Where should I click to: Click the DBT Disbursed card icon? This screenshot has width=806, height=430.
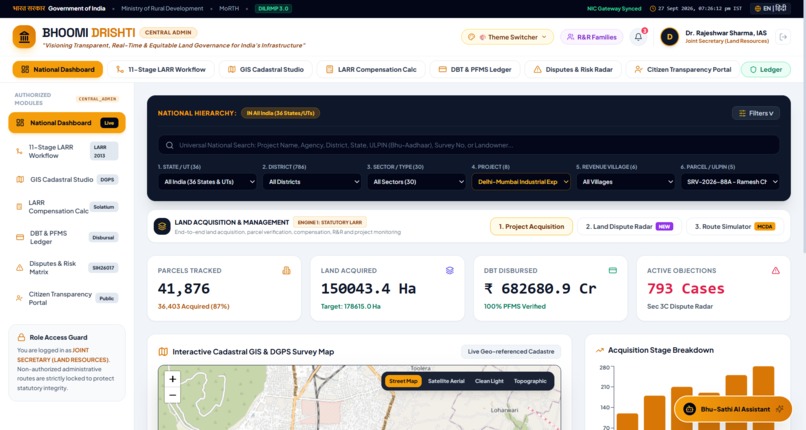click(x=613, y=270)
